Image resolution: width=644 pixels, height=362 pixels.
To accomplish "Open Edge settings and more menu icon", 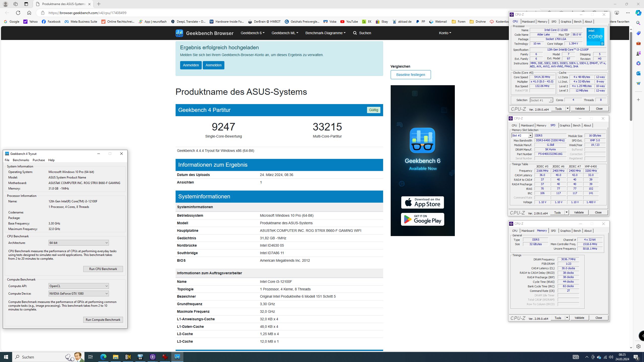I will click(x=628, y=13).
